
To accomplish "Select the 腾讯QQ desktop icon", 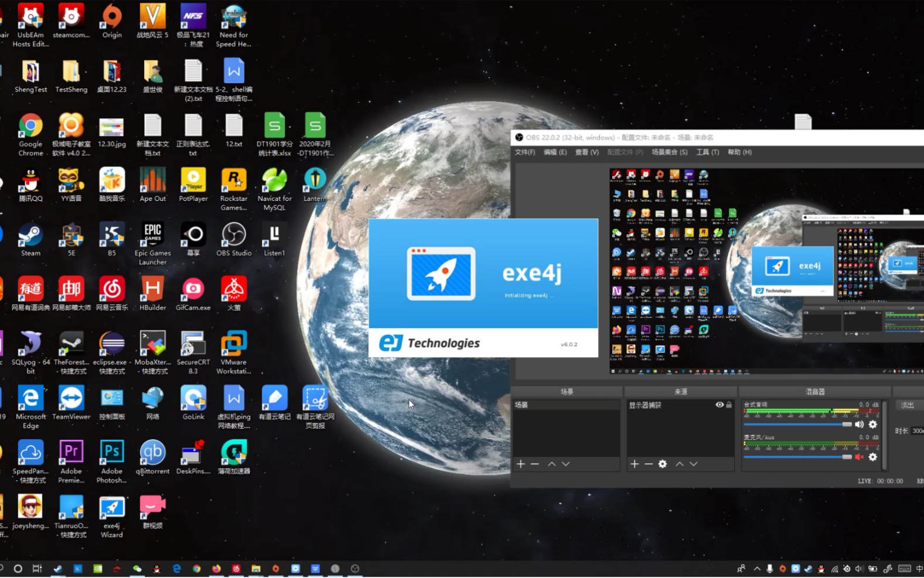I will (x=30, y=185).
